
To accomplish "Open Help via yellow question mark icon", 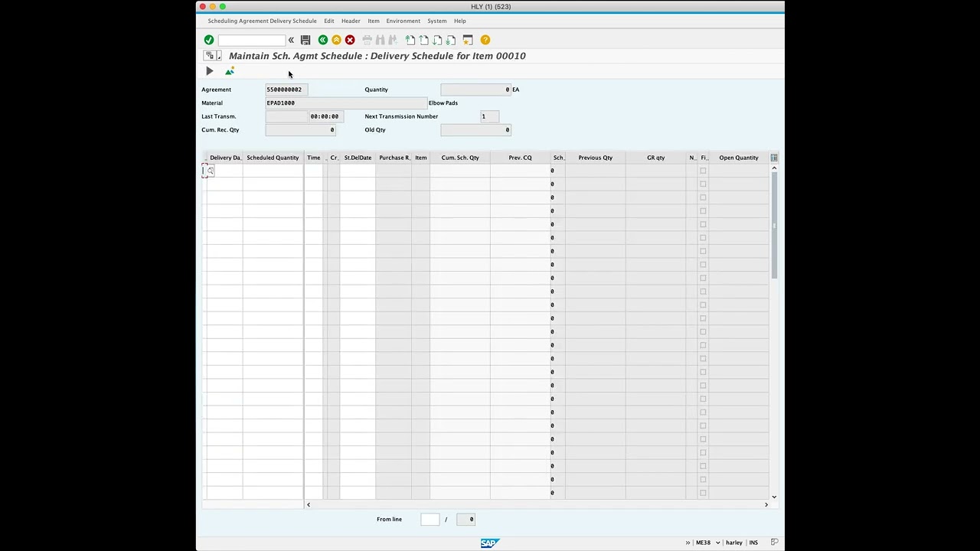I will click(x=485, y=40).
